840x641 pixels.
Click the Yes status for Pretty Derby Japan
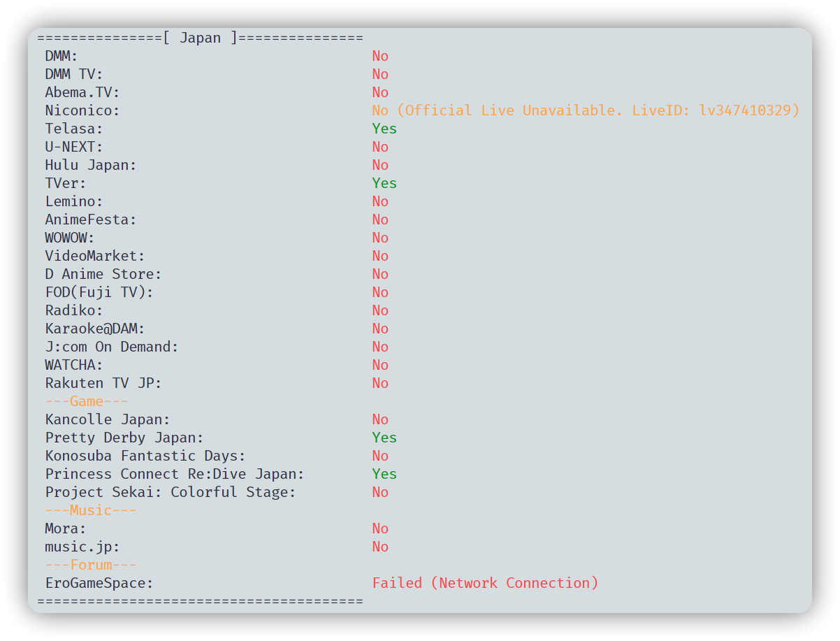tap(384, 438)
